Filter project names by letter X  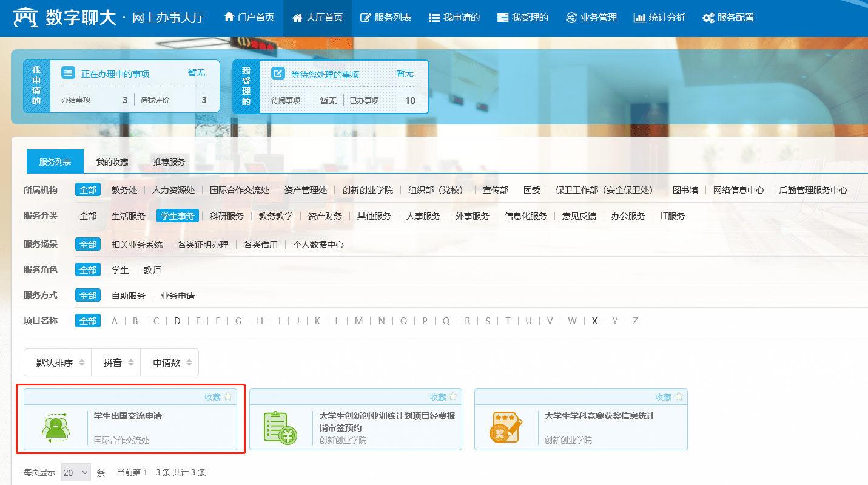click(x=594, y=321)
